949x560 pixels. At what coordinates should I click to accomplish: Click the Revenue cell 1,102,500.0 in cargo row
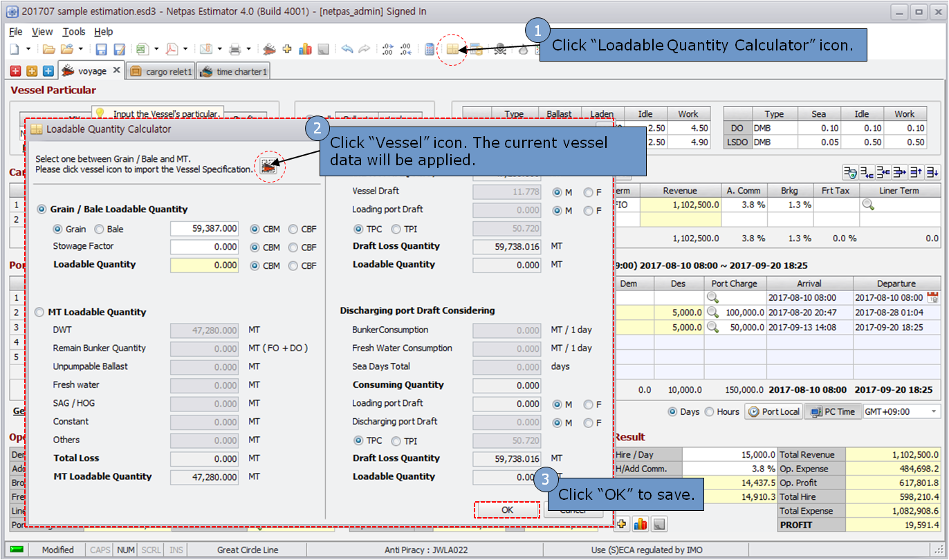click(x=681, y=205)
